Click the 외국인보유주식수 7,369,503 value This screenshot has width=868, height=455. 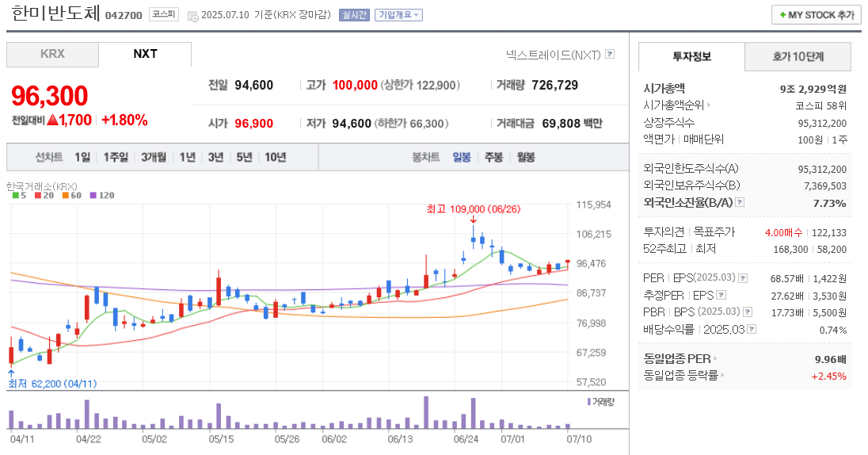(x=824, y=186)
